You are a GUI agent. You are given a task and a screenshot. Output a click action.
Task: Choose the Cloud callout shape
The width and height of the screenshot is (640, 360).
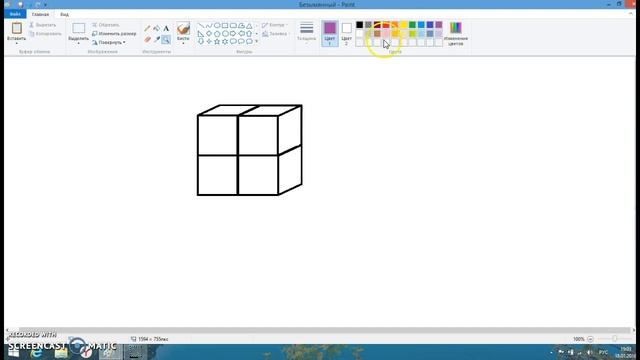pos(249,42)
